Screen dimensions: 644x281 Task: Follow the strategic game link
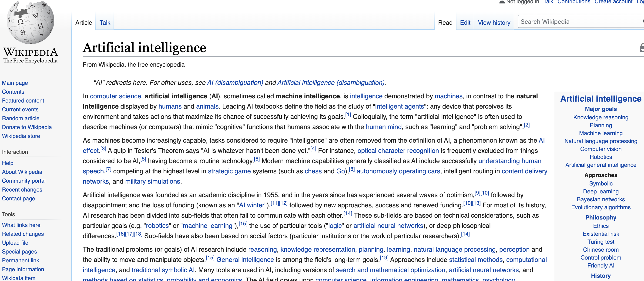pos(229,171)
